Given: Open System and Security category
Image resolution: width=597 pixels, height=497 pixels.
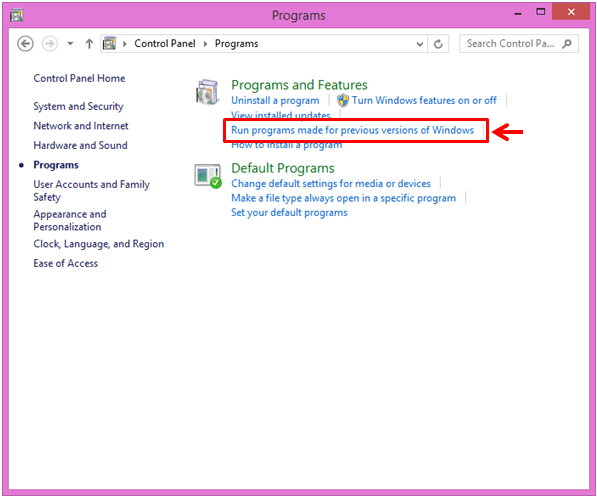Looking at the screenshot, I should [x=78, y=107].
